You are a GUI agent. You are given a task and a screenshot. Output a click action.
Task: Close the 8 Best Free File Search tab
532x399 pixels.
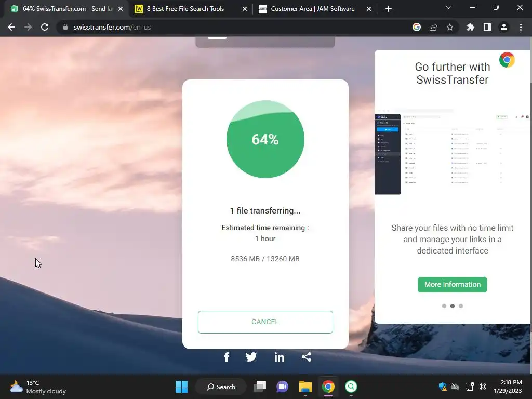click(245, 9)
